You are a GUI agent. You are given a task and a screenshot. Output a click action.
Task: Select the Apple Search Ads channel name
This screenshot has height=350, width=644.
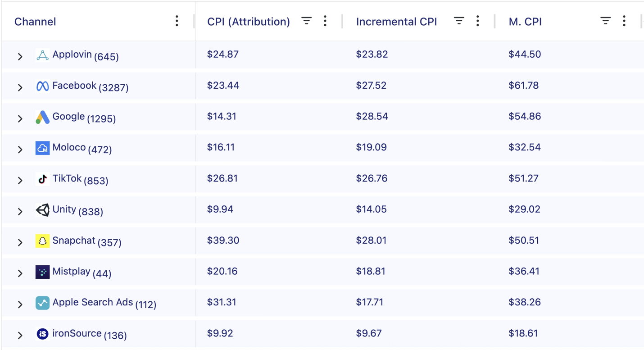93,302
